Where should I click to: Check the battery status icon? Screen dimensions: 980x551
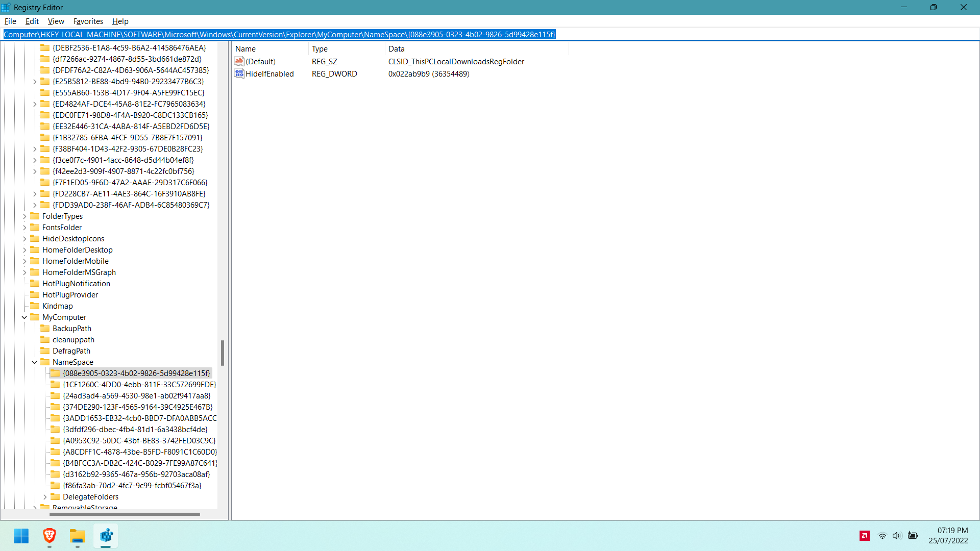(x=914, y=536)
